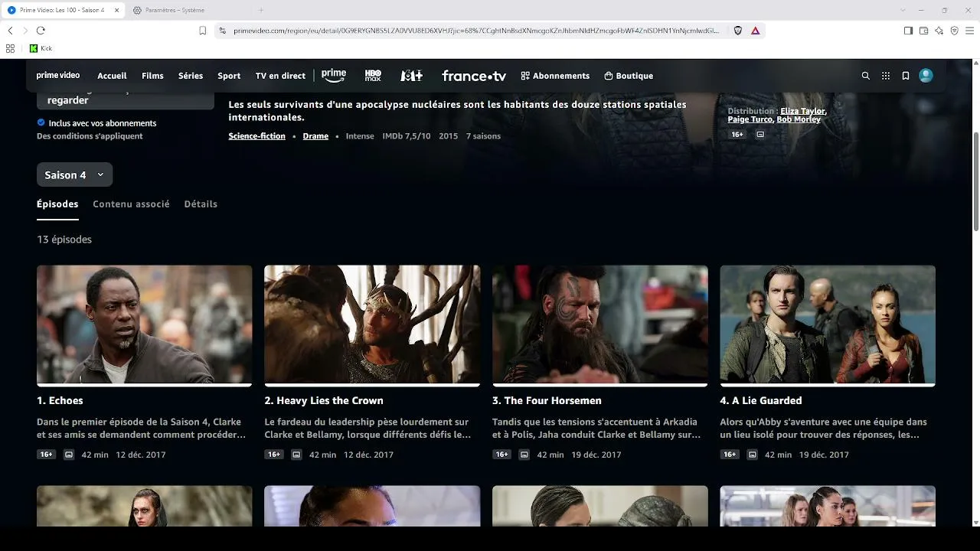Viewport: 980px width, 551px height.
Task: Open Prime Video search
Action: (866, 76)
